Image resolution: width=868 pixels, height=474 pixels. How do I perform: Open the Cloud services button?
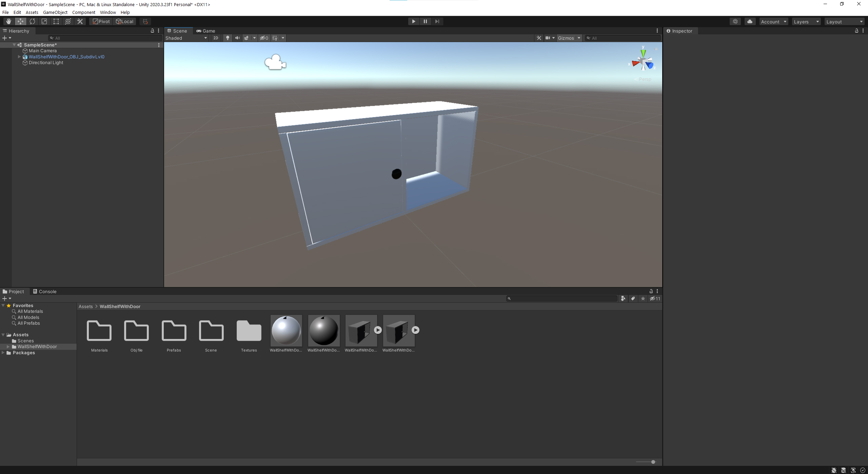750,21
